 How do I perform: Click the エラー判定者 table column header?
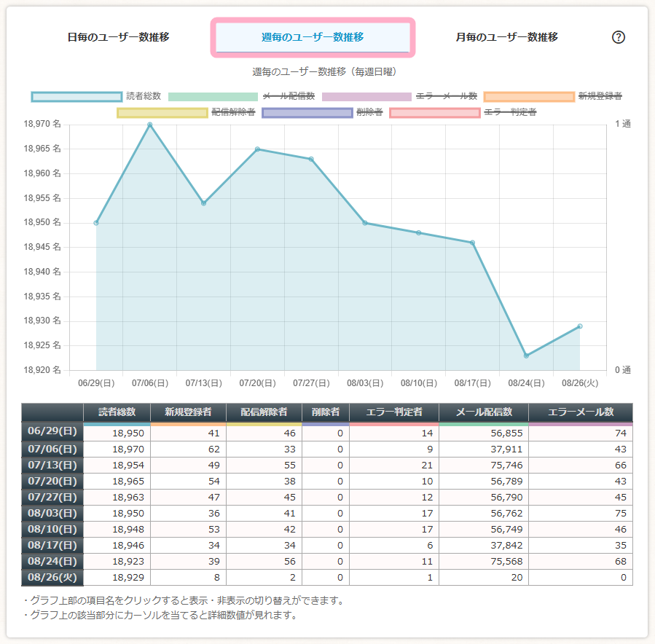tap(394, 412)
